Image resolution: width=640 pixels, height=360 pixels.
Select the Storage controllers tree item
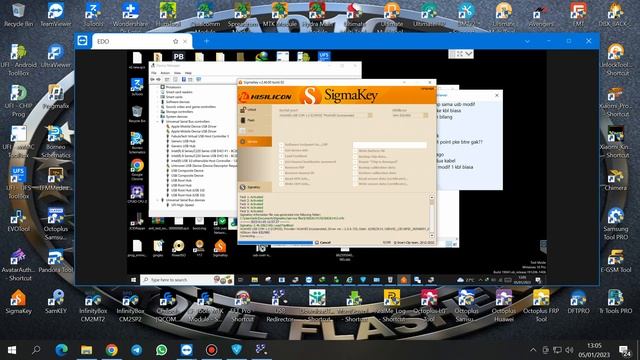click(179, 112)
